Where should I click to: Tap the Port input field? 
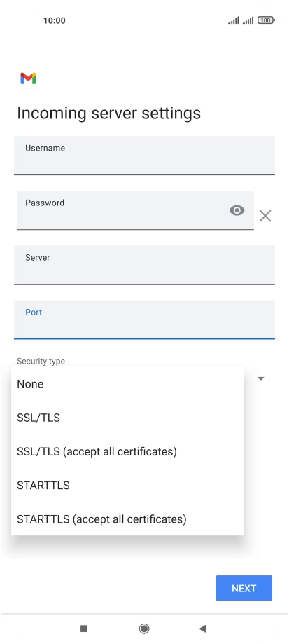144,320
